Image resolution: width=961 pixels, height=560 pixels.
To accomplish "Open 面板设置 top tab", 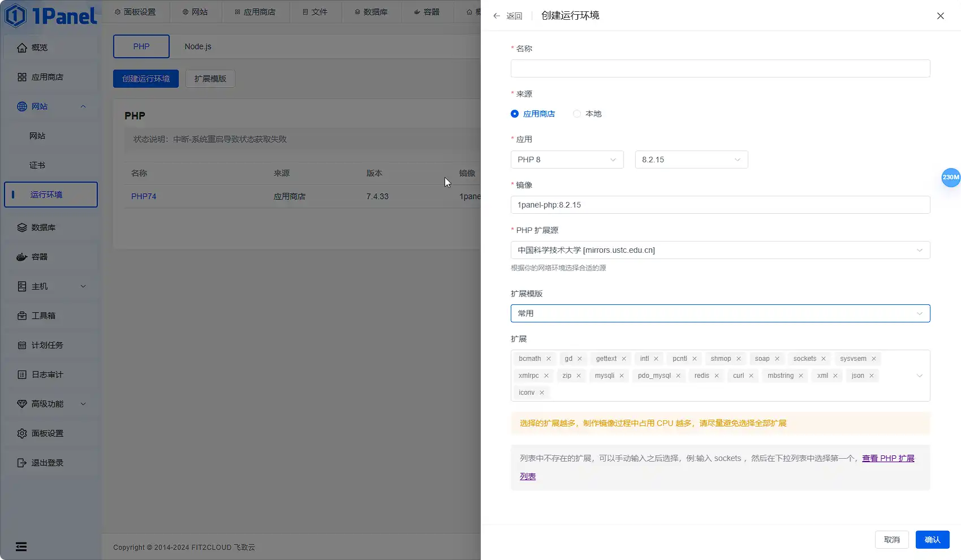I will 135,12.
